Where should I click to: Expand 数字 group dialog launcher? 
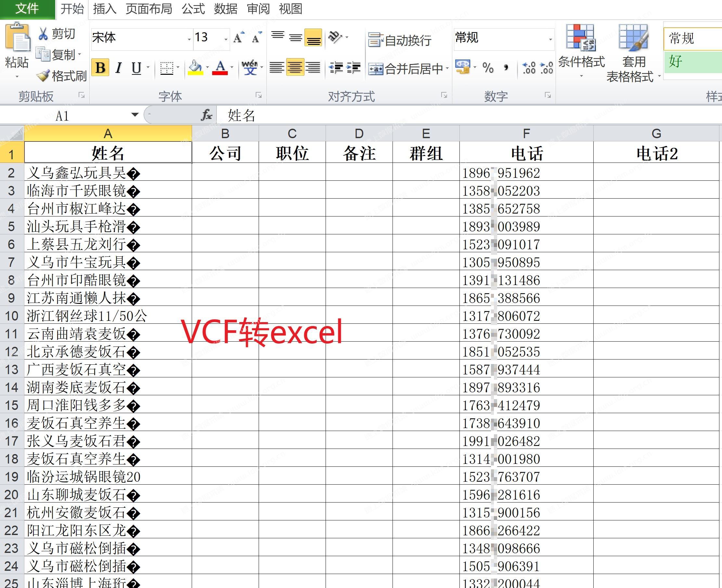(548, 96)
